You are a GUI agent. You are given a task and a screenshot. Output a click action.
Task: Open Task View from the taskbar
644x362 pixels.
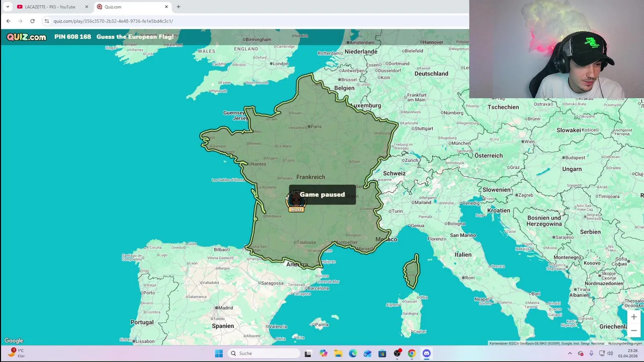pos(308,353)
